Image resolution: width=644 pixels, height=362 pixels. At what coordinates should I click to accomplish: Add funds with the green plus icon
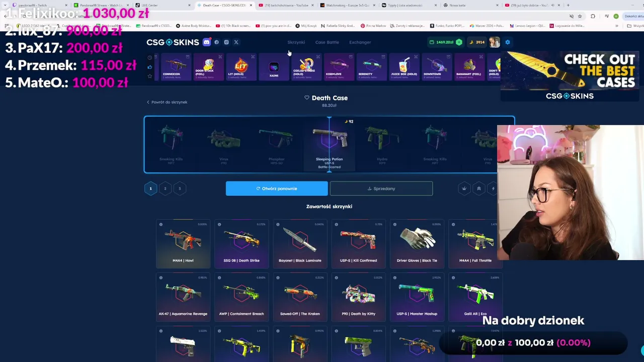459,42
